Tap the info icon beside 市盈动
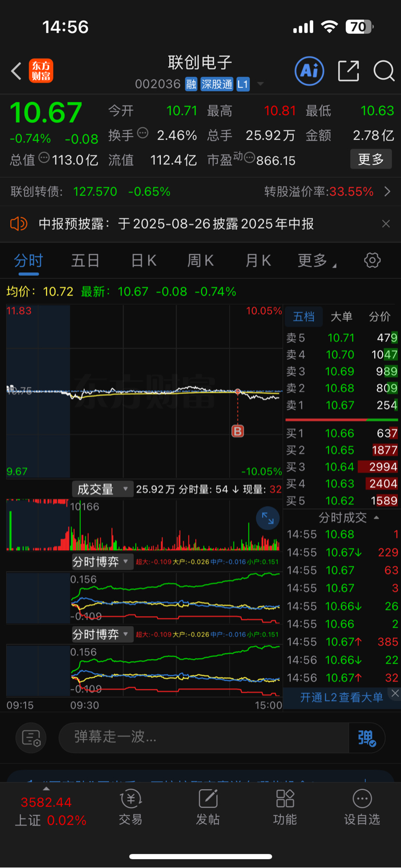The height and width of the screenshot is (868, 401). click(x=250, y=158)
